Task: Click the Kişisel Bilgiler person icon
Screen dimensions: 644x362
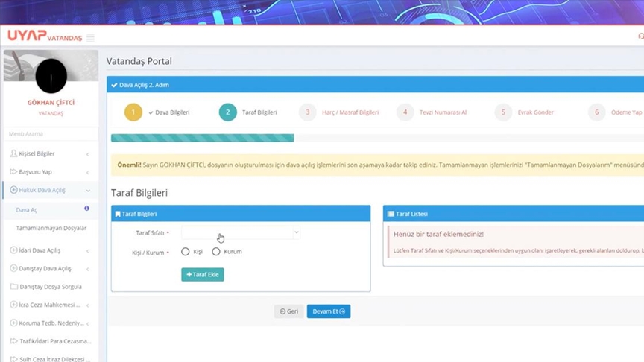Action: (13, 153)
